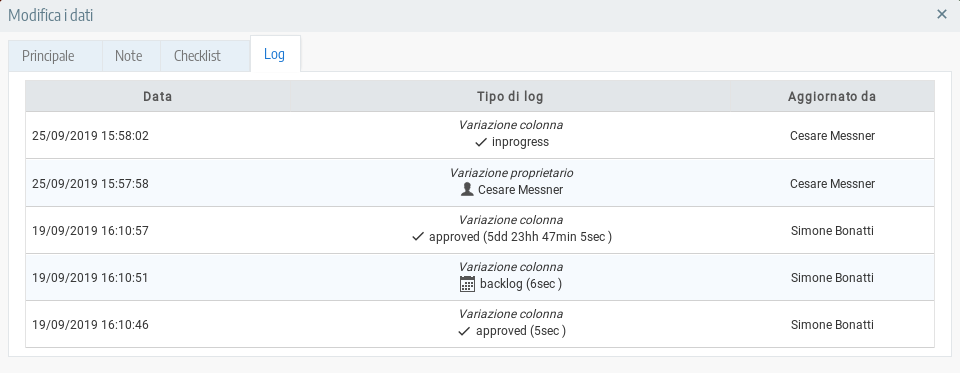This screenshot has width=960, height=373.
Task: Select log row dated 19/09/2019 16:10:57
Action: [480, 230]
